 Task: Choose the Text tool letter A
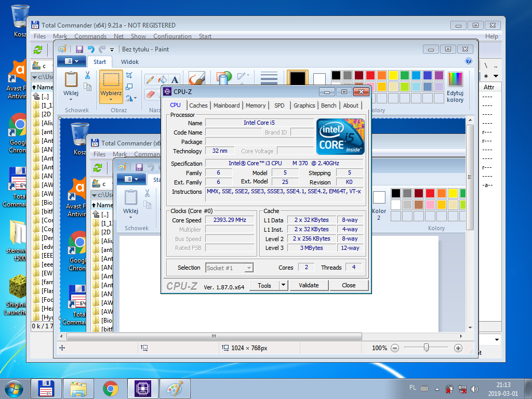[x=175, y=80]
